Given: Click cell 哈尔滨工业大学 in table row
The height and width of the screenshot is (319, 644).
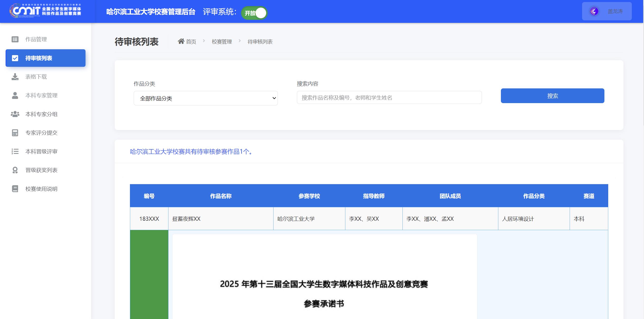Looking at the screenshot, I should [309, 219].
